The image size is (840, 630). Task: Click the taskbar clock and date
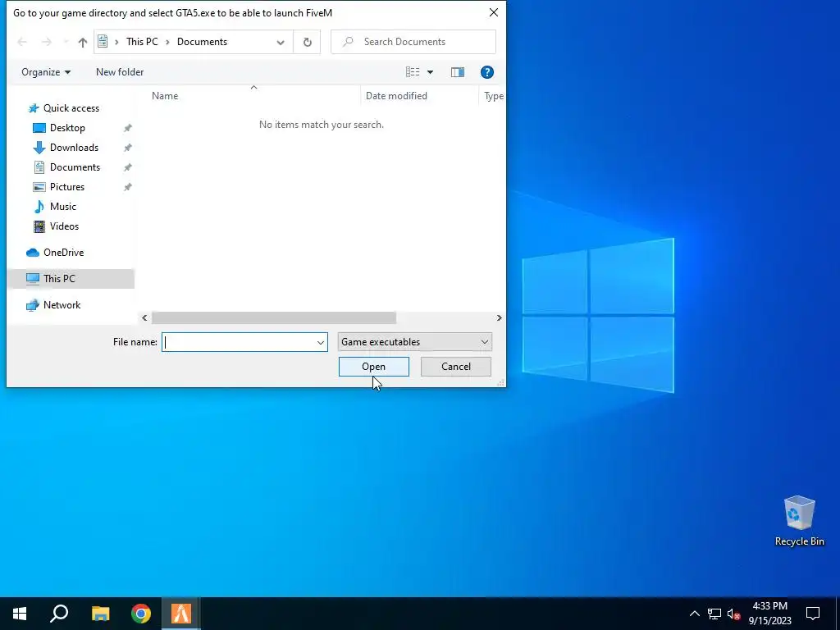coord(770,614)
